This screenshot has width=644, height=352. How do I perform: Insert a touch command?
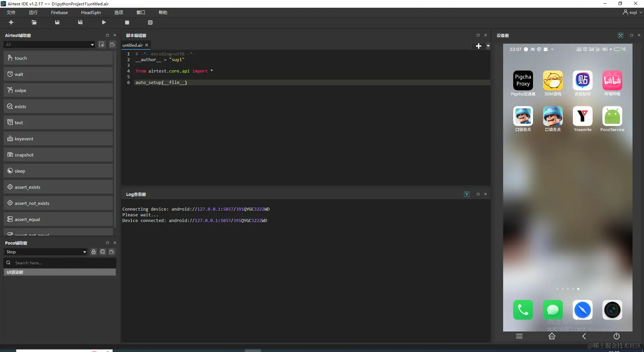(58, 58)
